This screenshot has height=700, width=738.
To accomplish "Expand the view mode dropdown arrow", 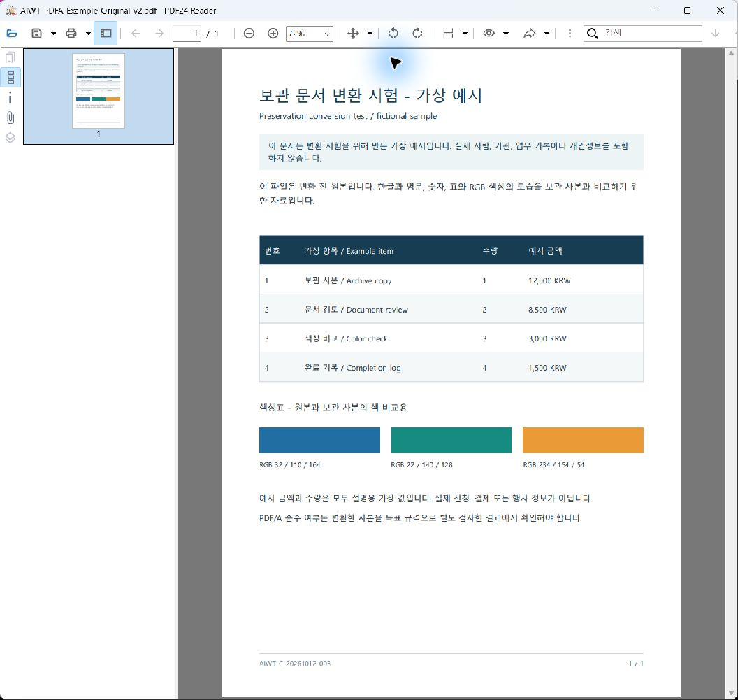I will pos(506,34).
